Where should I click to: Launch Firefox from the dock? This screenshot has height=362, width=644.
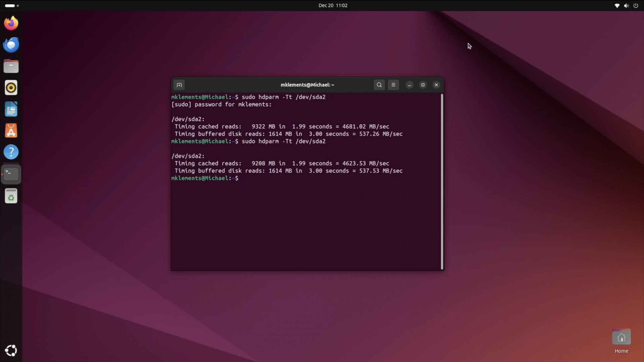pos(11,23)
